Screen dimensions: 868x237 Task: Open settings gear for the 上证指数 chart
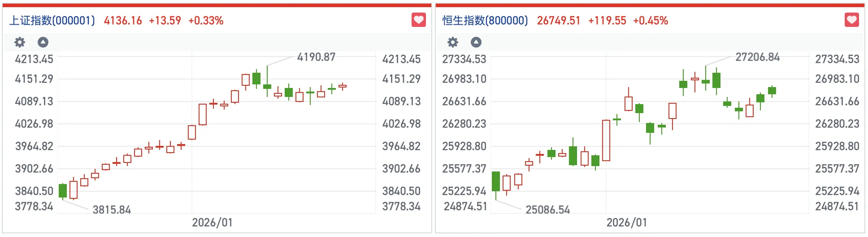click(x=20, y=42)
